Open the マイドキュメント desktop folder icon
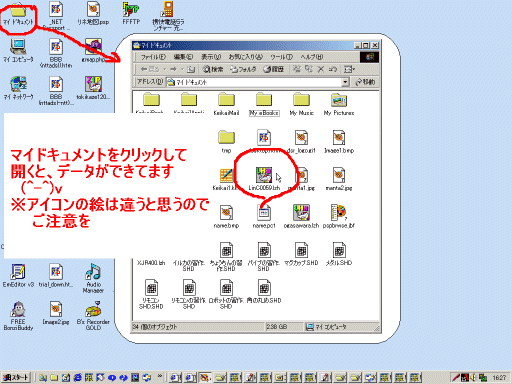 coord(18,13)
